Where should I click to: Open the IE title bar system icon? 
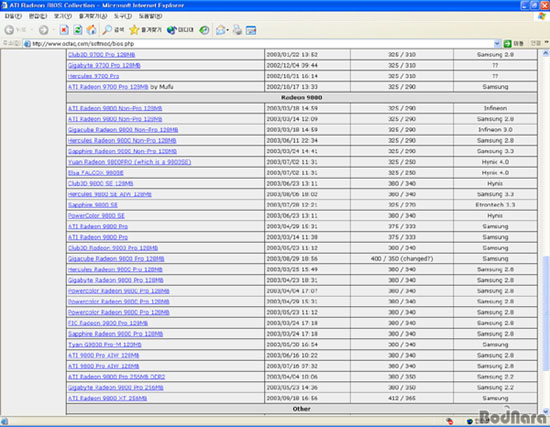pos(4,5)
